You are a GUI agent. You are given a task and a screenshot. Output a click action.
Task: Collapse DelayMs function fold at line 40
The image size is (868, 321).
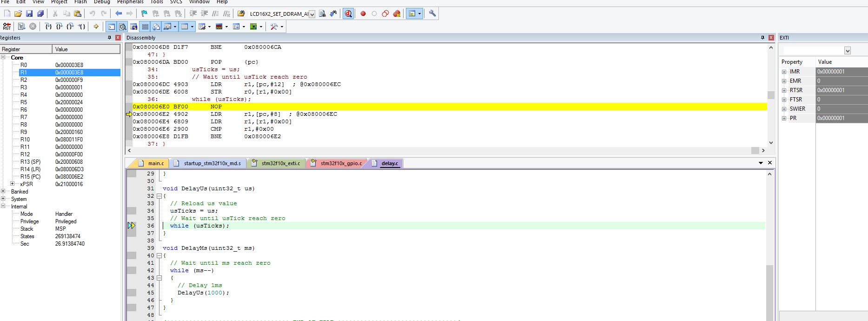(x=159, y=255)
